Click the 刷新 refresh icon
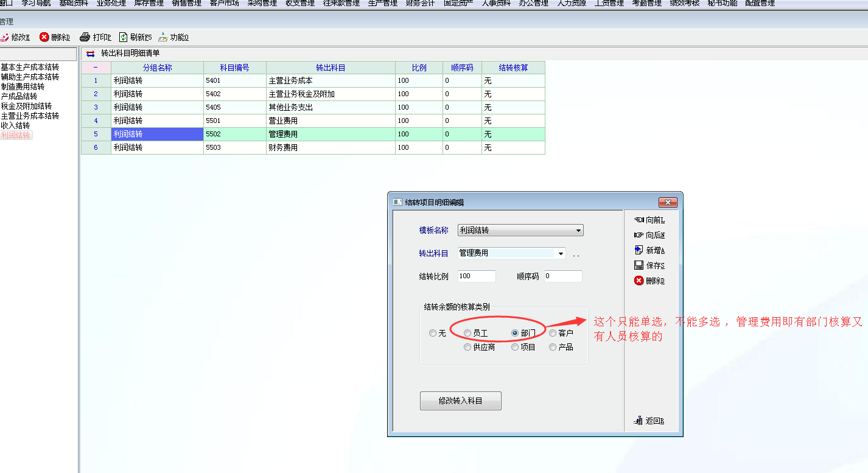868x473 pixels. (123, 37)
